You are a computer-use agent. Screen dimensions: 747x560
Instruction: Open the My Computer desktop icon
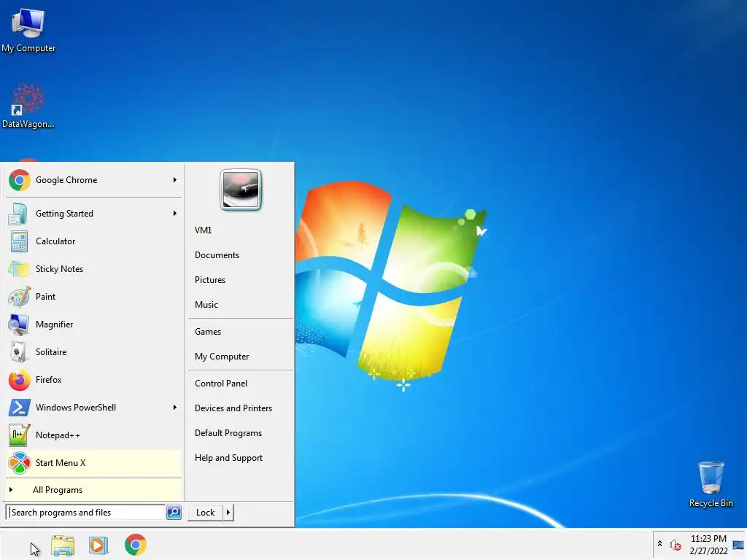click(28, 30)
